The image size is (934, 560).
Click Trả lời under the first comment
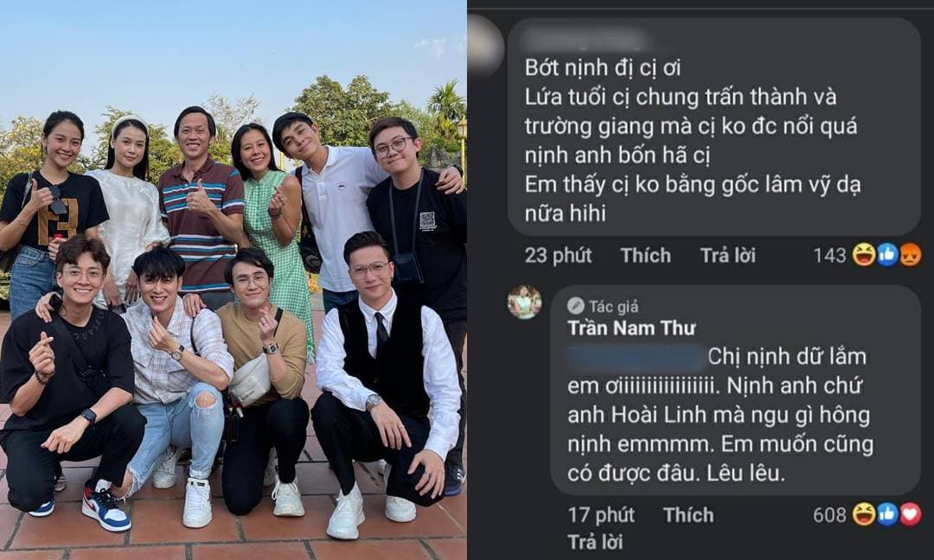pos(728,255)
